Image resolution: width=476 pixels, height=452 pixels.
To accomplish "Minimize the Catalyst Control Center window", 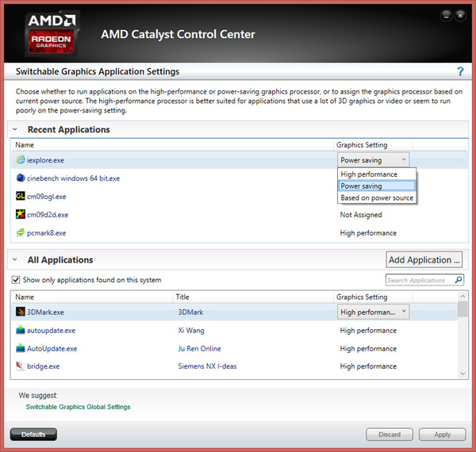I will coord(446,15).
